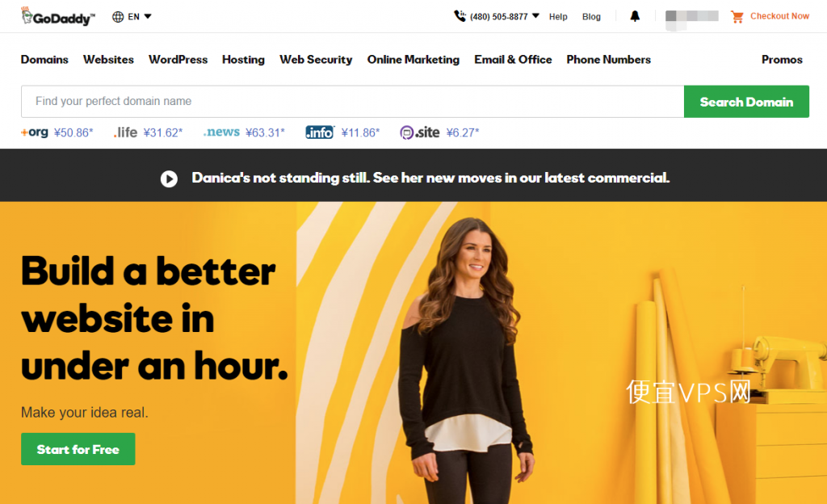Click the ¥11.86* .info price
827x504 pixels.
click(x=360, y=132)
